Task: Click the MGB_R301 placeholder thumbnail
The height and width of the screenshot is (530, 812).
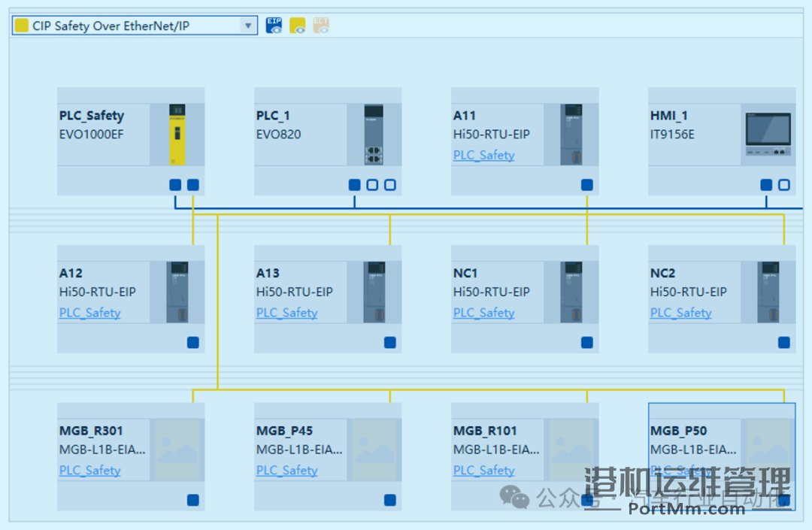Action: (x=177, y=449)
